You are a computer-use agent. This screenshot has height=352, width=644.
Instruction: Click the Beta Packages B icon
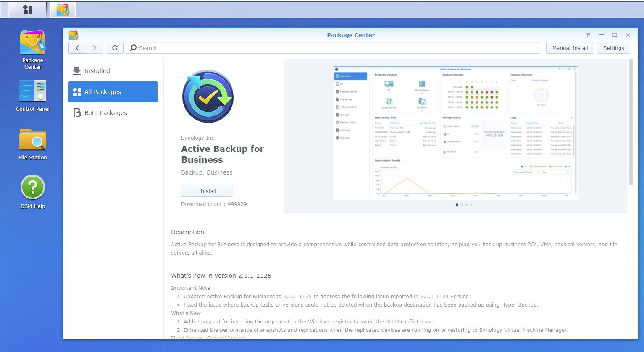(77, 113)
